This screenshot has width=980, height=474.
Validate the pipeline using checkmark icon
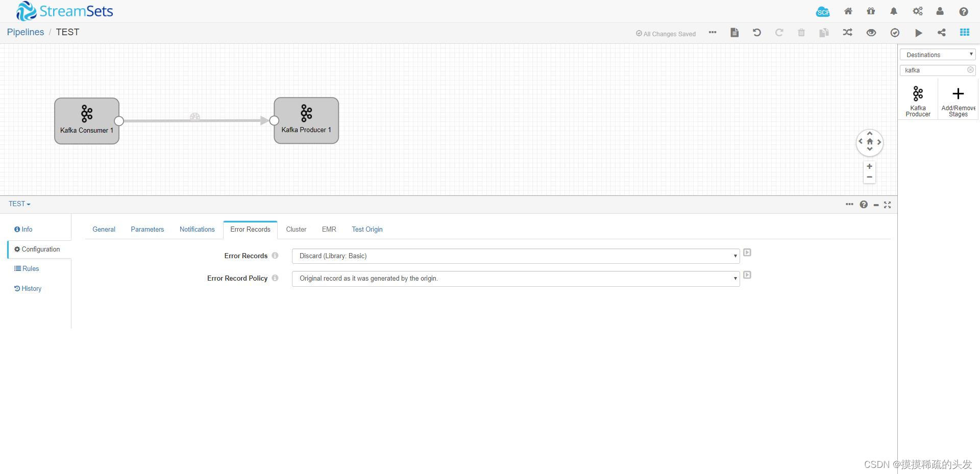(x=894, y=32)
